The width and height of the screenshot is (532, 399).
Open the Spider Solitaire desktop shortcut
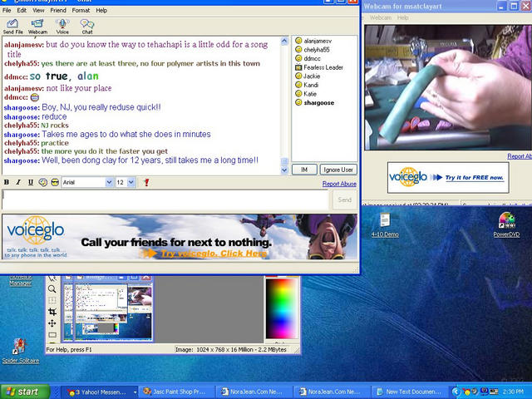tap(20, 351)
